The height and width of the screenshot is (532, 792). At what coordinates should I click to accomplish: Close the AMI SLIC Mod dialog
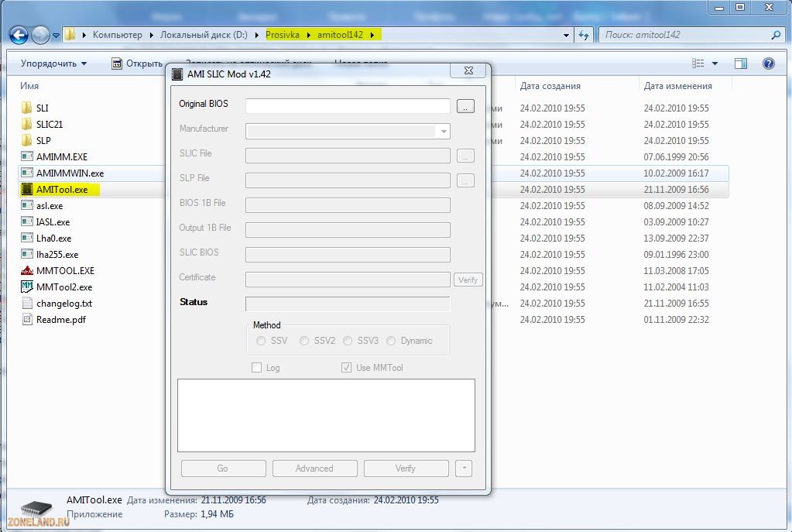(468, 70)
